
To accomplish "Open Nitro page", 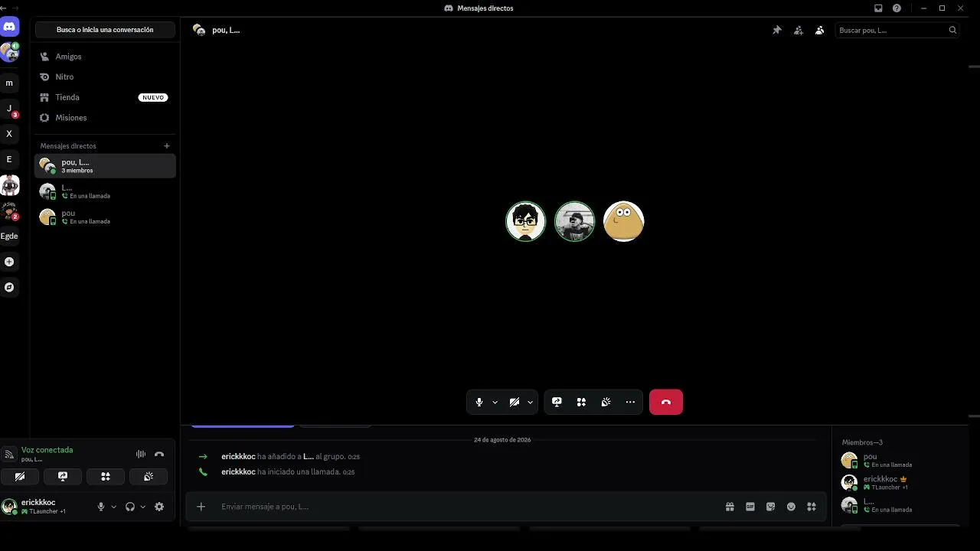I will [105, 77].
